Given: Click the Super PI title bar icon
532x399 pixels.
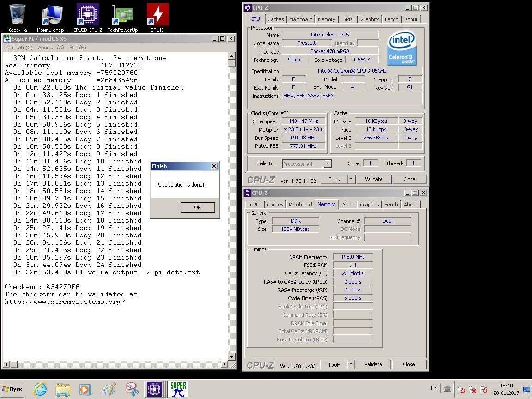Looking at the screenshot, I should click(7, 39).
